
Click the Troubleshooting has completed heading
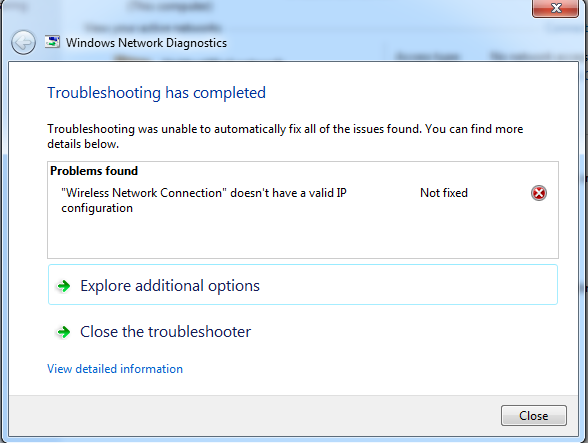(x=156, y=93)
